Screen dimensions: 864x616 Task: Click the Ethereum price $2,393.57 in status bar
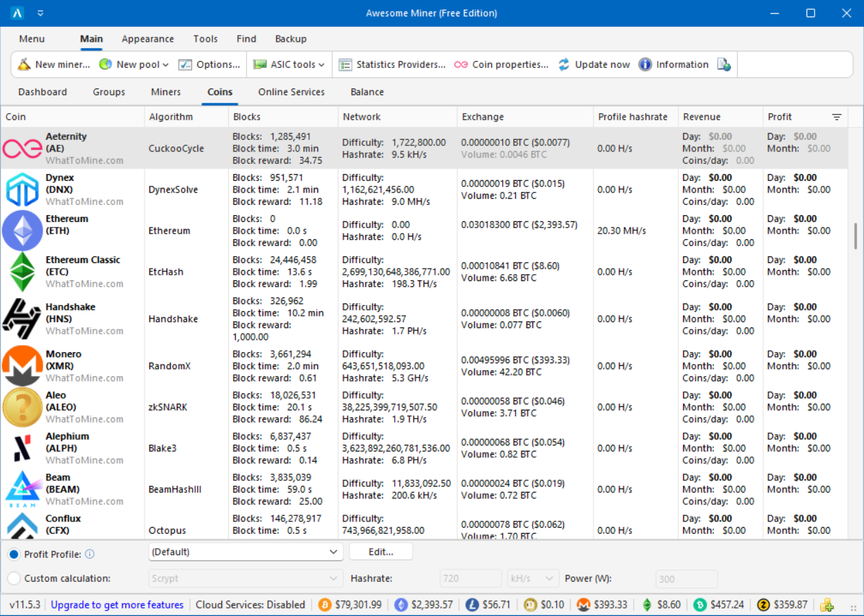tap(432, 604)
